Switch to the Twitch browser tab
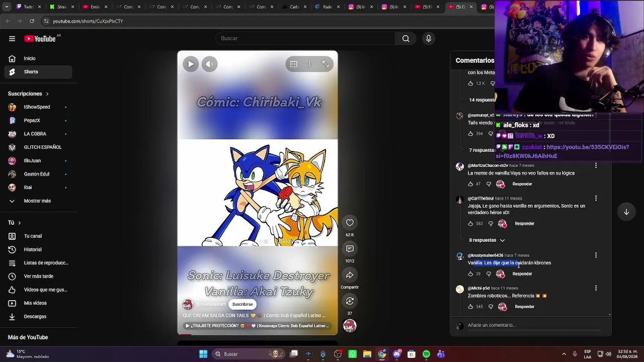 (29, 7)
